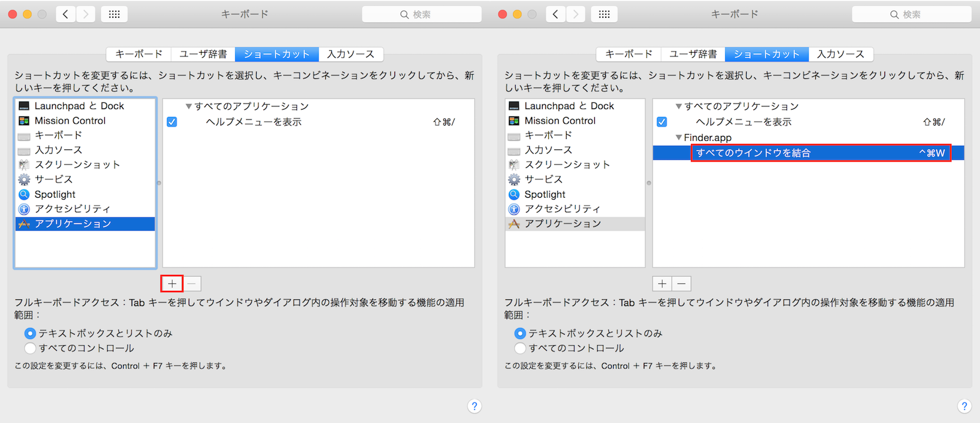
Task: Switch to 入力ソース tab in left window
Action: pyautogui.click(x=350, y=54)
